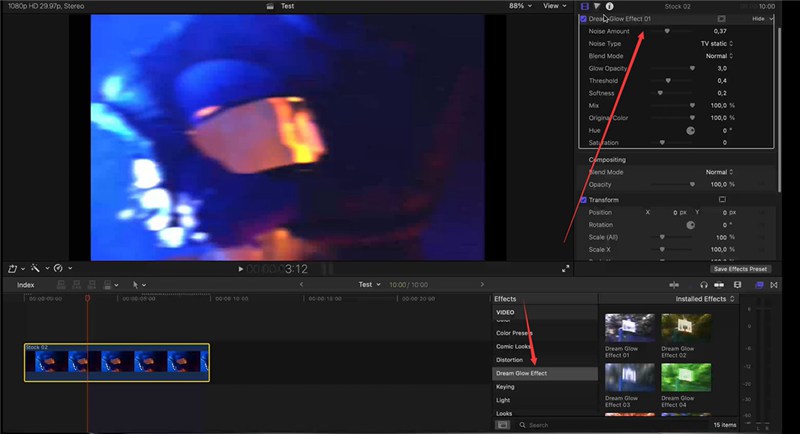This screenshot has width=800, height=434.
Task: Open the video inspector tab icon
Action: coord(585,6)
